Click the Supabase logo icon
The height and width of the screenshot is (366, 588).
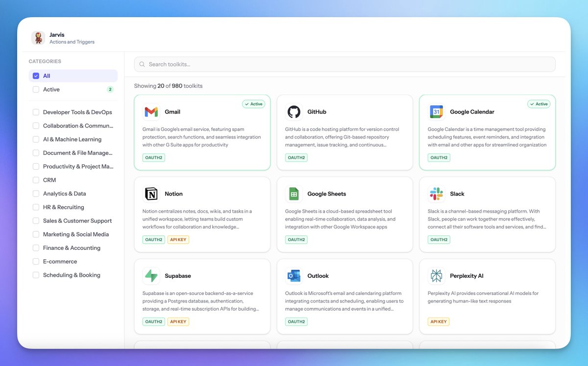pos(151,276)
